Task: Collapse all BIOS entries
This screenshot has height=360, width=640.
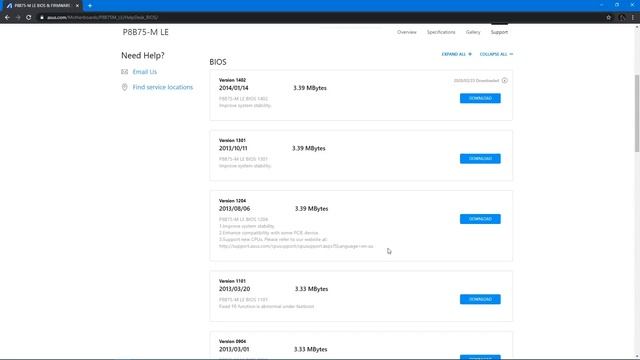Action: 496,54
